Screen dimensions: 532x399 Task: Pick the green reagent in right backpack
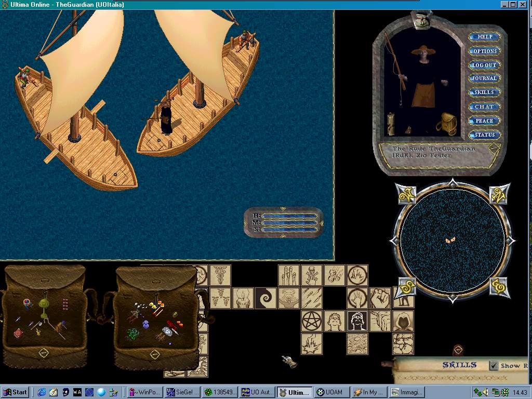[132, 334]
